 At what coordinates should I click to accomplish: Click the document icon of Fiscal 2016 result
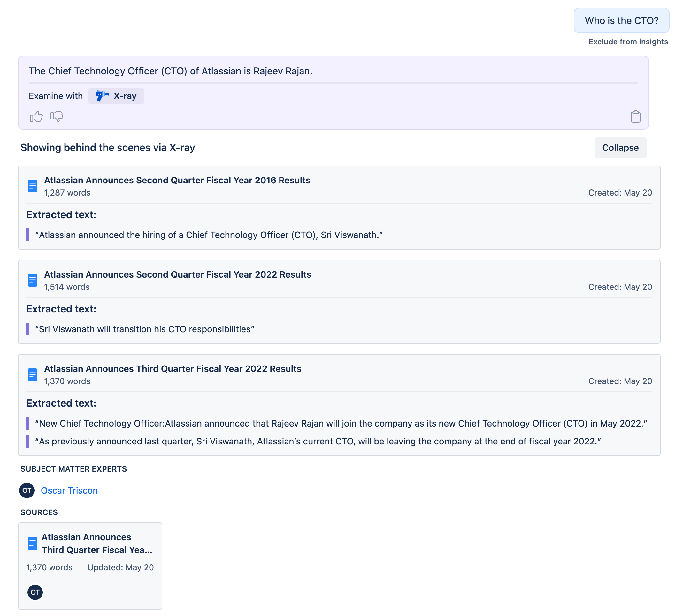click(x=33, y=186)
